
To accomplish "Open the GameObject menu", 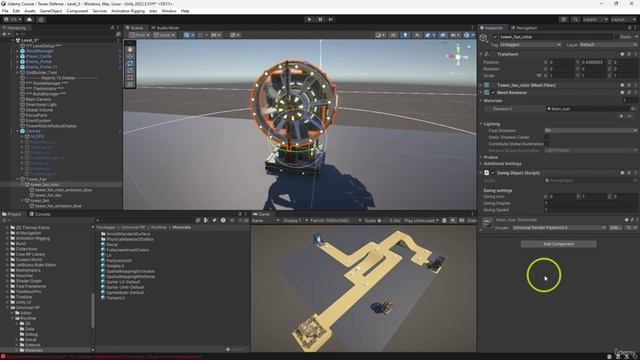I will click(51, 11).
